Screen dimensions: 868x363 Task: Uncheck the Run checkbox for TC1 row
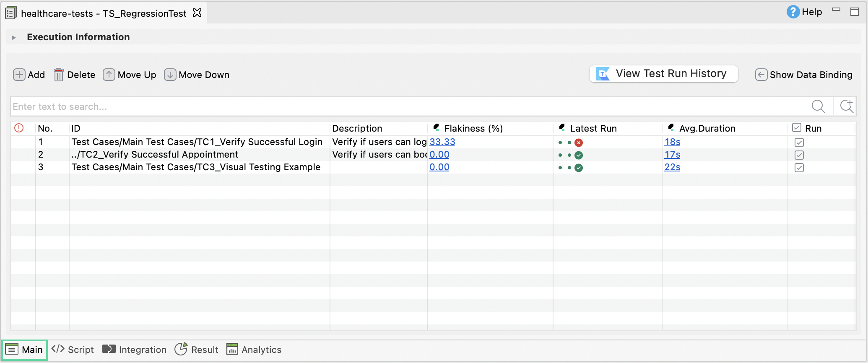click(x=799, y=143)
